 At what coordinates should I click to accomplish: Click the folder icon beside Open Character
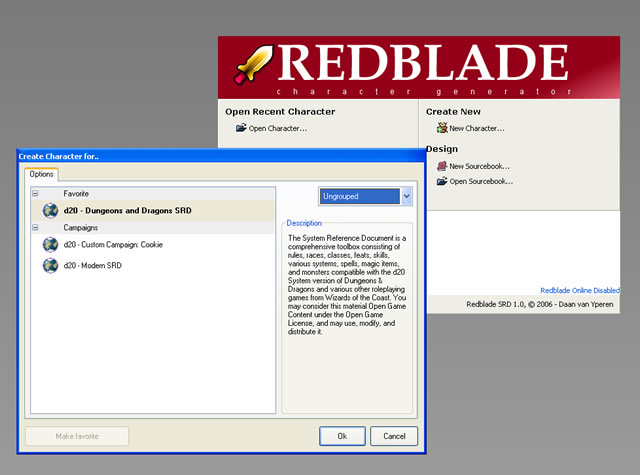click(x=241, y=128)
